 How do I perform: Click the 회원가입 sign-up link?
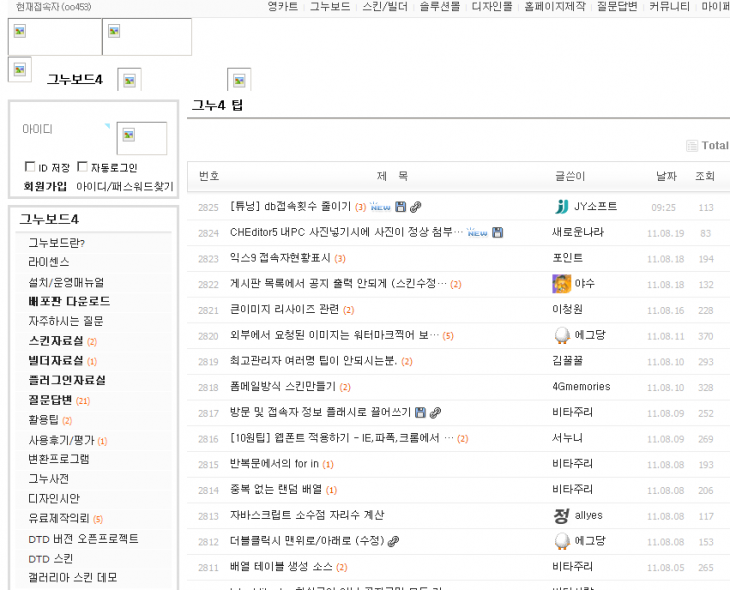pos(45,186)
